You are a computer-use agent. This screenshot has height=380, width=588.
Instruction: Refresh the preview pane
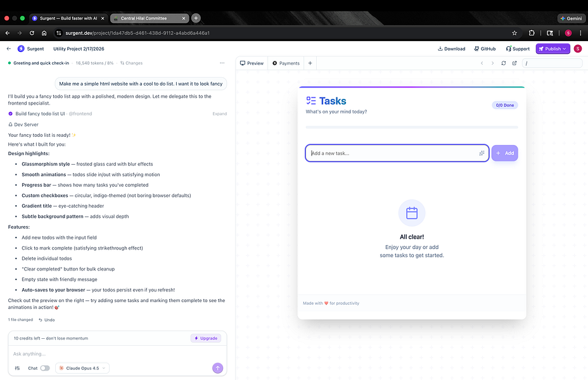coord(504,63)
